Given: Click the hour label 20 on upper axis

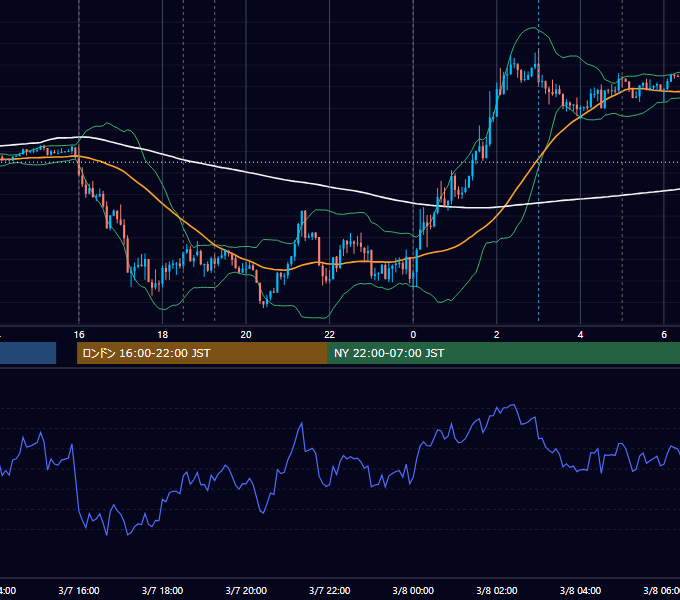Looking at the screenshot, I should click(246, 335).
